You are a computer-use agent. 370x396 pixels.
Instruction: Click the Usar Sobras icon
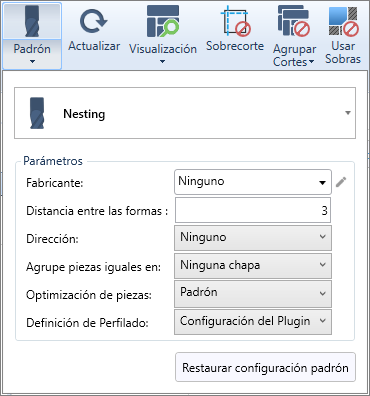click(x=343, y=21)
